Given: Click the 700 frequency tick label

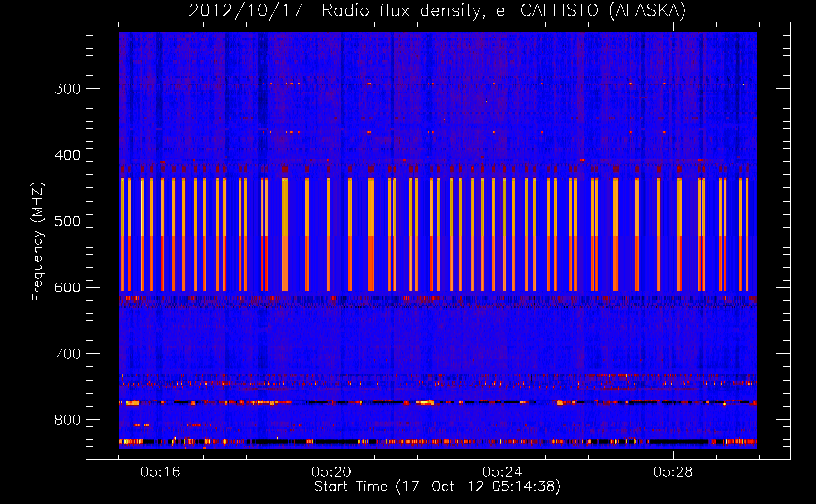Looking at the screenshot, I should pos(68,354).
